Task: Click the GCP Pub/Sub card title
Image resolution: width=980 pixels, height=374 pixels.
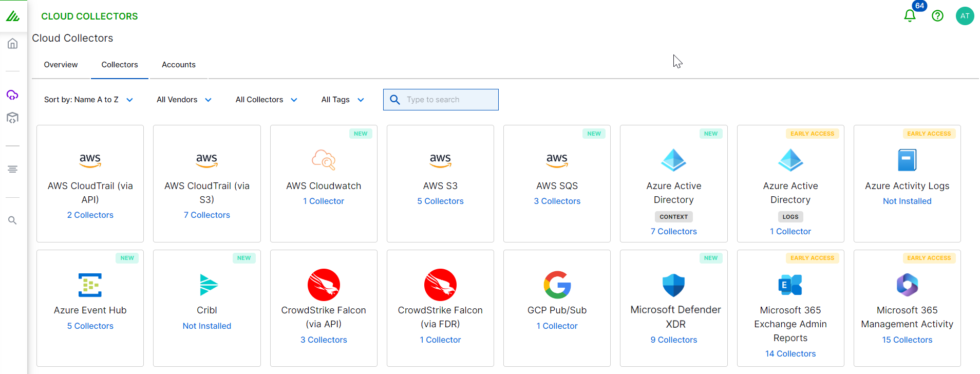Action: tap(557, 310)
